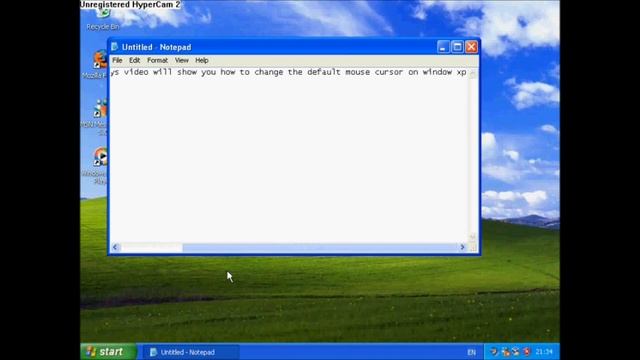Viewport: 640px width, 360px height.
Task: Close the Untitled Notepad window
Action: click(471, 47)
